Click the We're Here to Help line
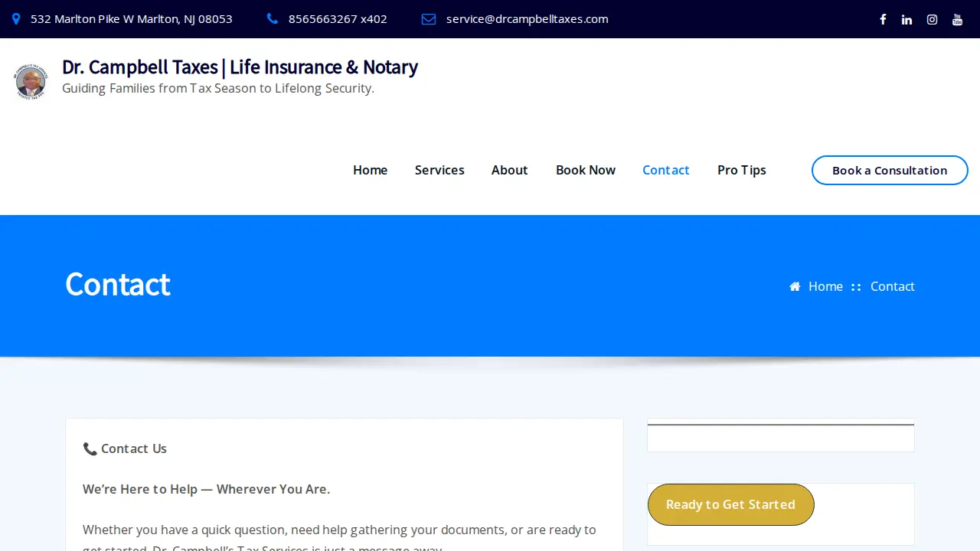 (207, 489)
